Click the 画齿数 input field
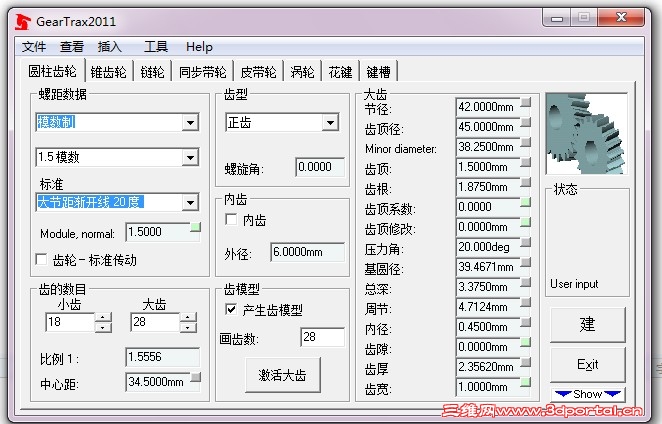The height and width of the screenshot is (424, 662). [323, 337]
